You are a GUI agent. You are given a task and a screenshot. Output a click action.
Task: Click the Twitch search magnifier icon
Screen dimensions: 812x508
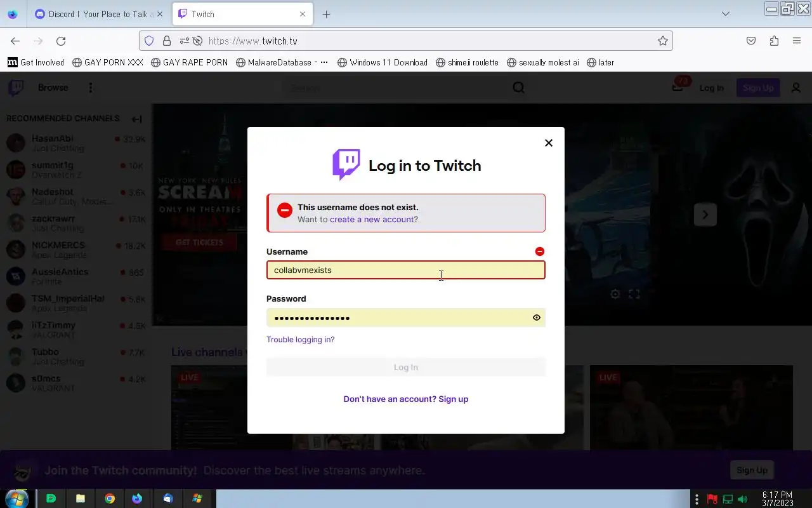tap(519, 88)
